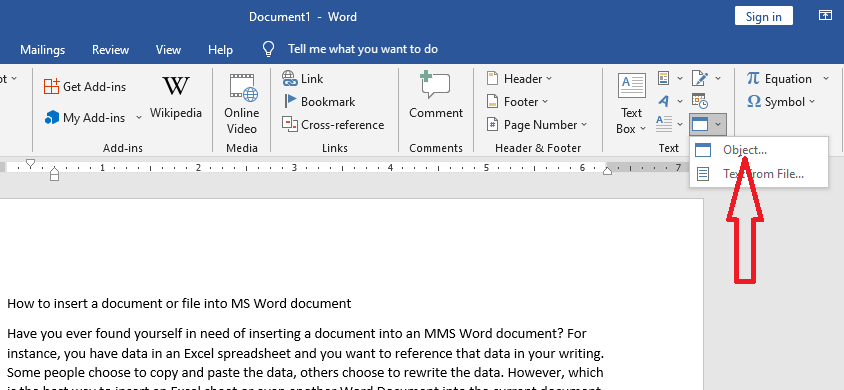Insert a Cross-reference
Viewport: 844px width, 390px height.
tap(333, 125)
